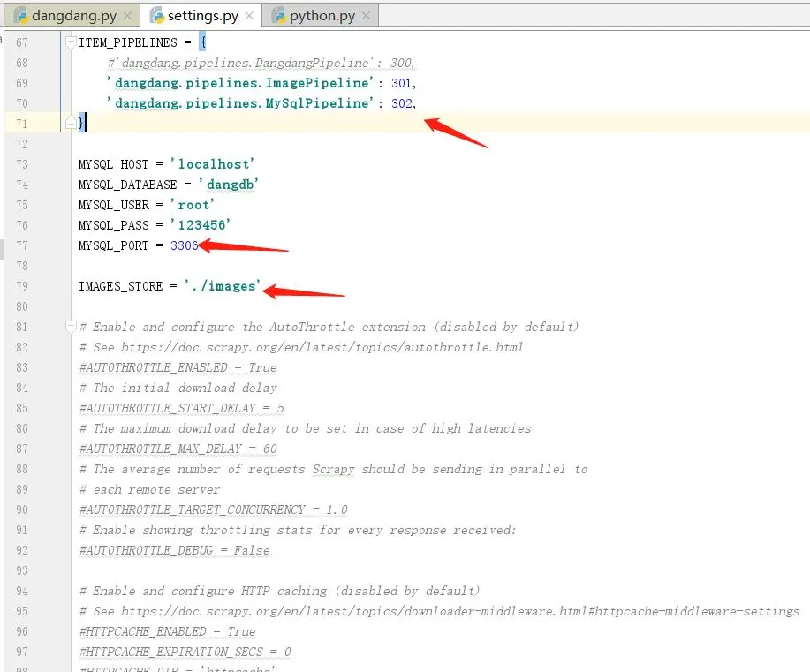
Task: Click the IMAGES_STORE variable name
Action: pos(121,286)
